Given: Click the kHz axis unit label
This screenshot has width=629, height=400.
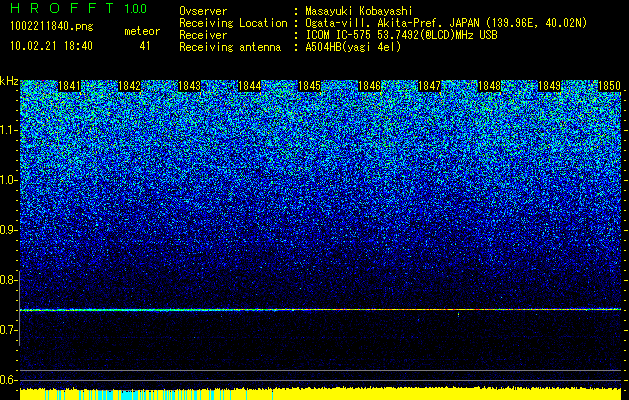Looking at the screenshot, I should pyautogui.click(x=9, y=81).
